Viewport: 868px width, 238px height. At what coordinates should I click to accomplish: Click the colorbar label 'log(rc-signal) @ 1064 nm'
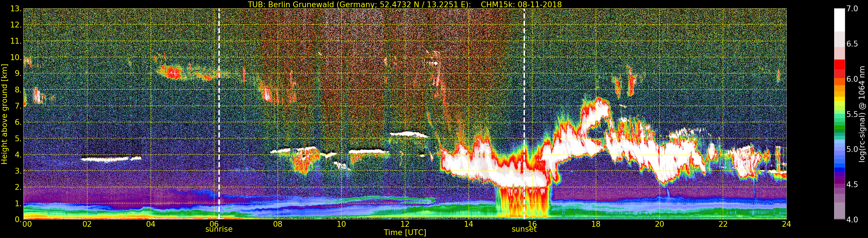click(x=863, y=114)
